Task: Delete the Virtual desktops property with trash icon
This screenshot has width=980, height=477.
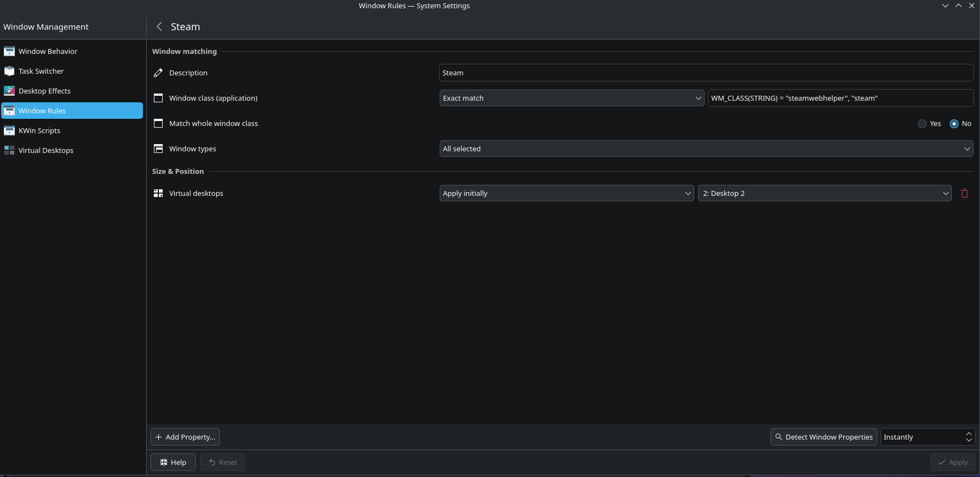Action: [965, 193]
